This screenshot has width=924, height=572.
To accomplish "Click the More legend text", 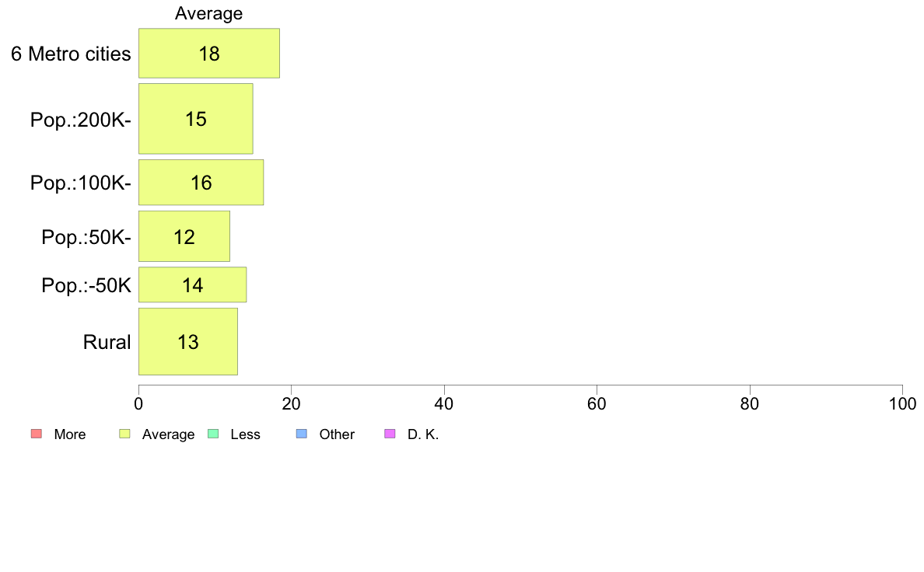I will (69, 434).
